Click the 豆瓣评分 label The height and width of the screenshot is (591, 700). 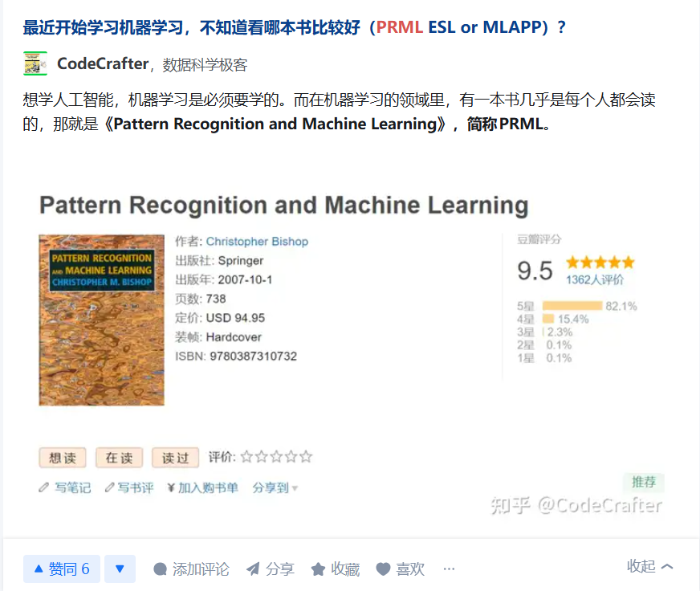[539, 239]
